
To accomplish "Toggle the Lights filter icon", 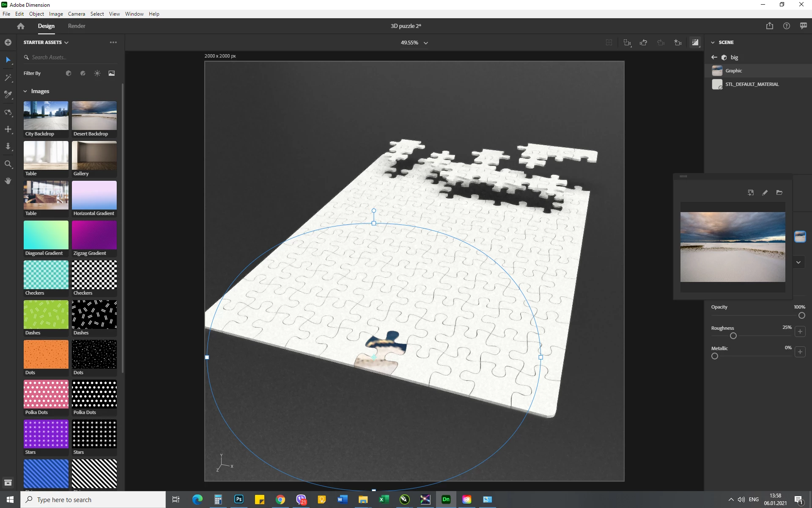I will tap(97, 73).
